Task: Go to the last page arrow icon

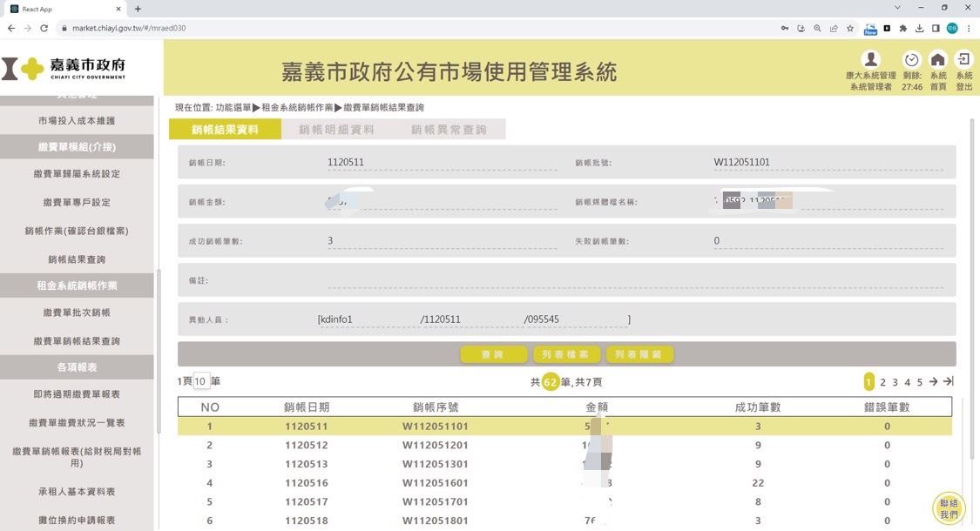Action: pos(949,382)
